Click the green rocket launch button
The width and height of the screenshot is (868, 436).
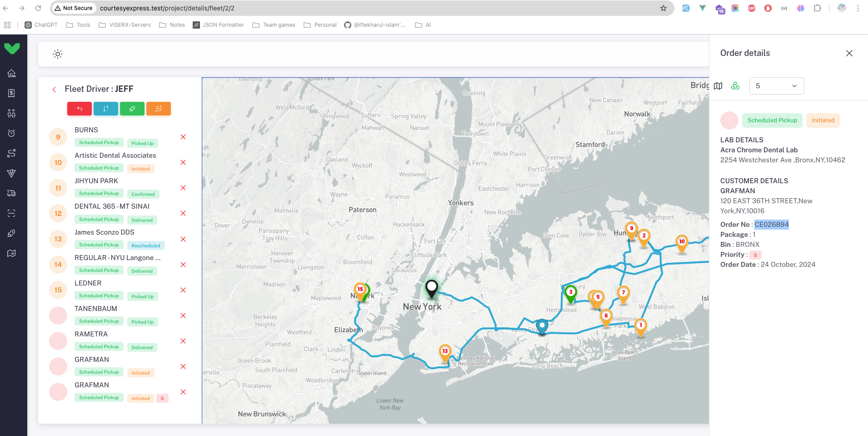132,109
